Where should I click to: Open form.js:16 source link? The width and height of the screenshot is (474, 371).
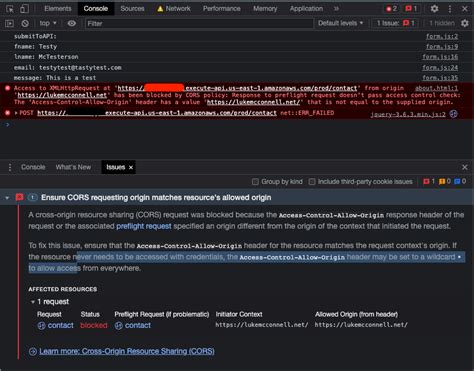(x=440, y=57)
